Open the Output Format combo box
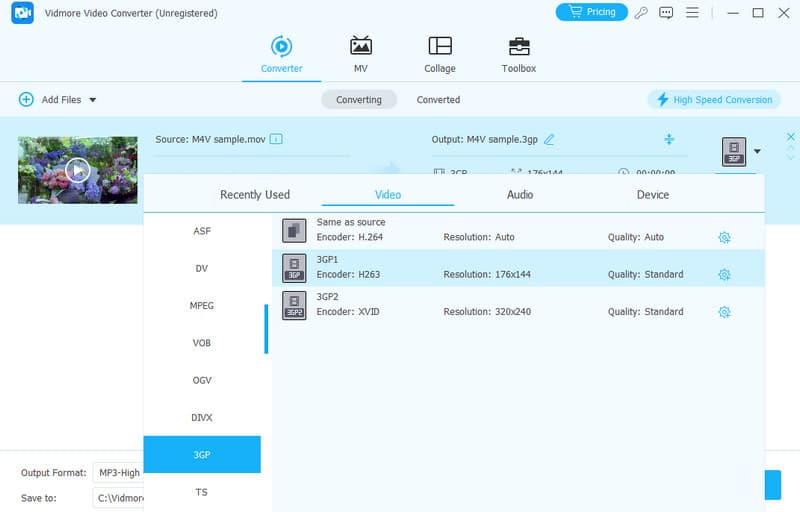This screenshot has width=800, height=512. coord(118,473)
